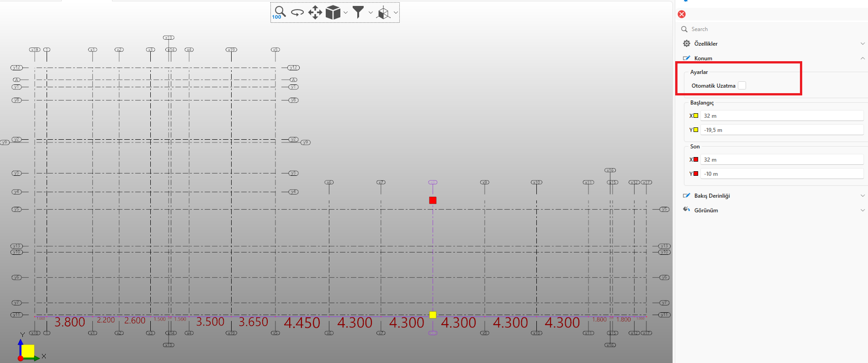Select the pan move arrows tool
This screenshot has width=868, height=363.
point(315,12)
